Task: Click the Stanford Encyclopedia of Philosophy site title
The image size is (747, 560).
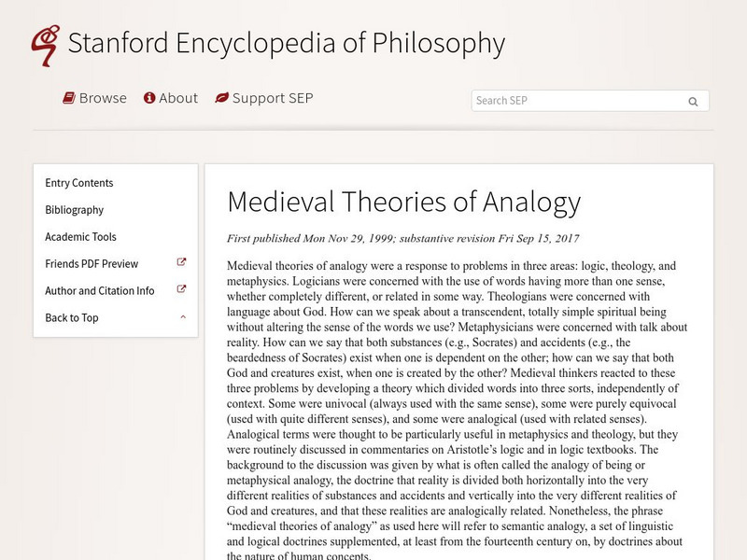Action: point(287,43)
